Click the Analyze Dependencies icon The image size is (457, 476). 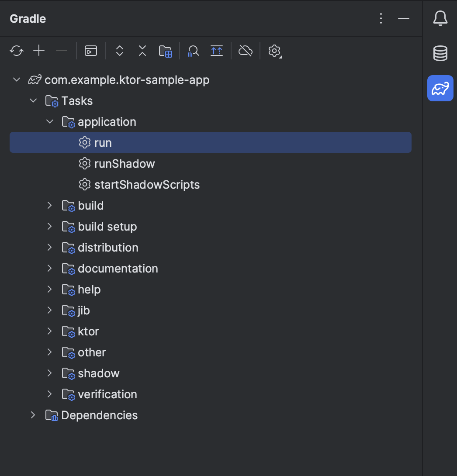point(193,51)
